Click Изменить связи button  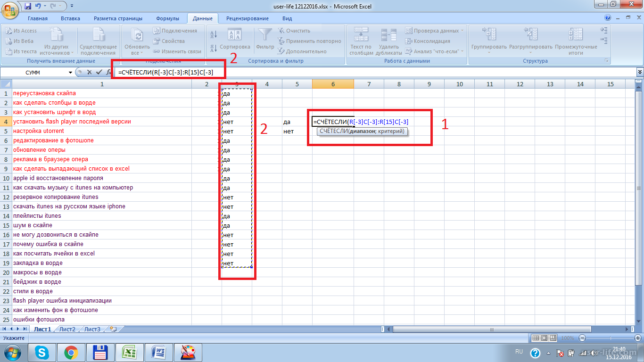[177, 51]
